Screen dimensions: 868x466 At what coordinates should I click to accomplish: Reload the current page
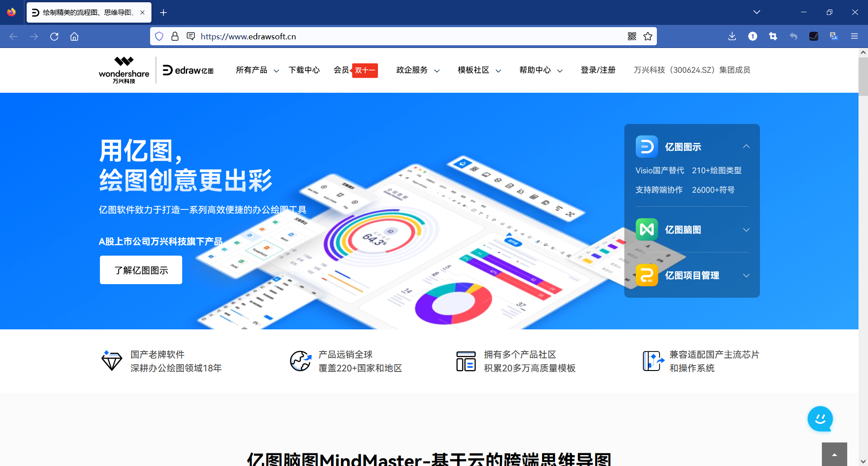click(x=54, y=37)
